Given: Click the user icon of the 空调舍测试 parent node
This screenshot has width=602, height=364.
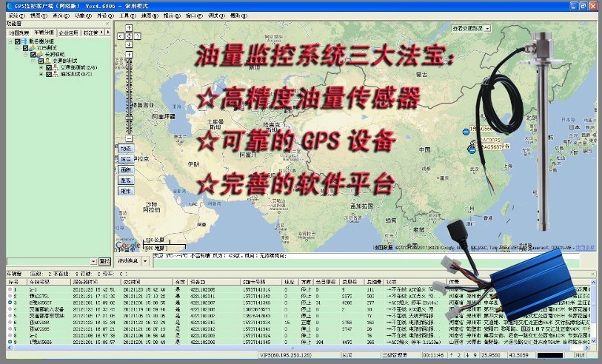Looking at the screenshot, I should 47,61.
